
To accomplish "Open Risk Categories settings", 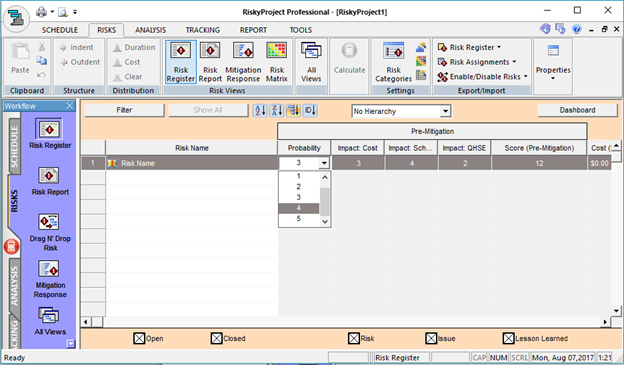I will [x=394, y=62].
